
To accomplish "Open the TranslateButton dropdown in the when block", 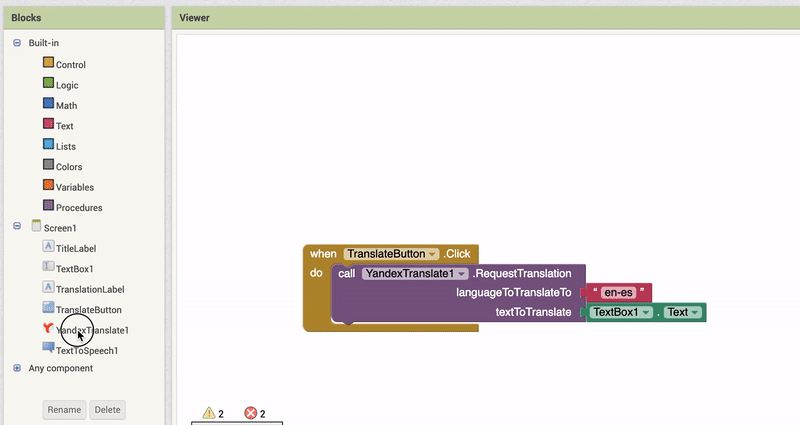I will point(433,254).
